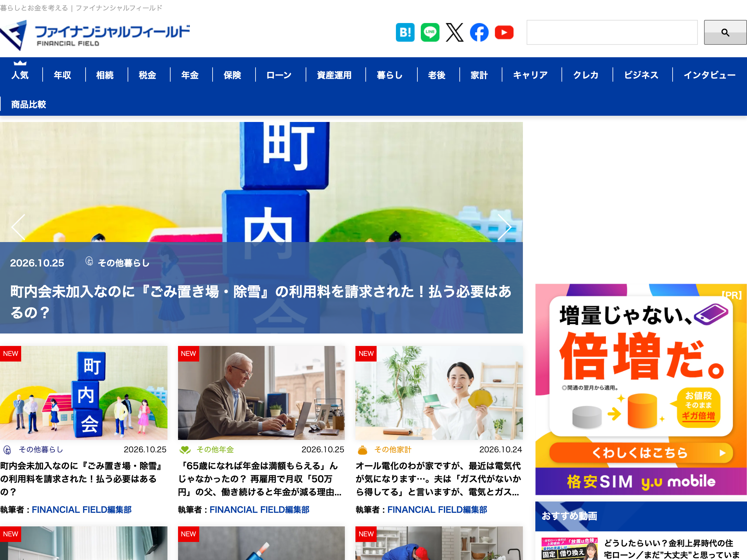Screen dimensions: 747x560
Task: Open the 年金 menu item
Action: click(190, 75)
